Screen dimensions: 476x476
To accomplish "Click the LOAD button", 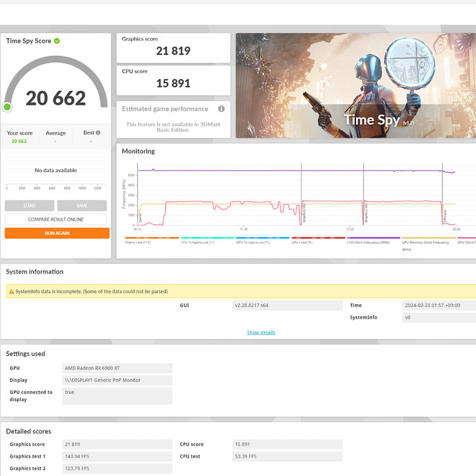I will coord(29,206).
